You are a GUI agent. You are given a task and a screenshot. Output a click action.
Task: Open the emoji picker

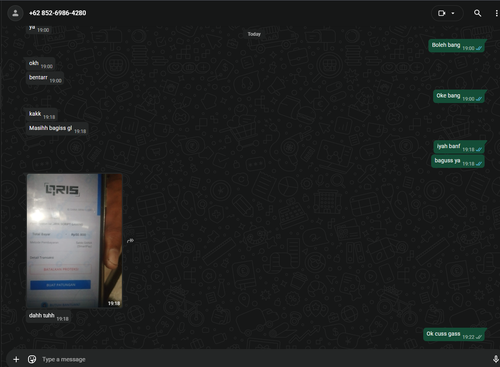tap(32, 359)
